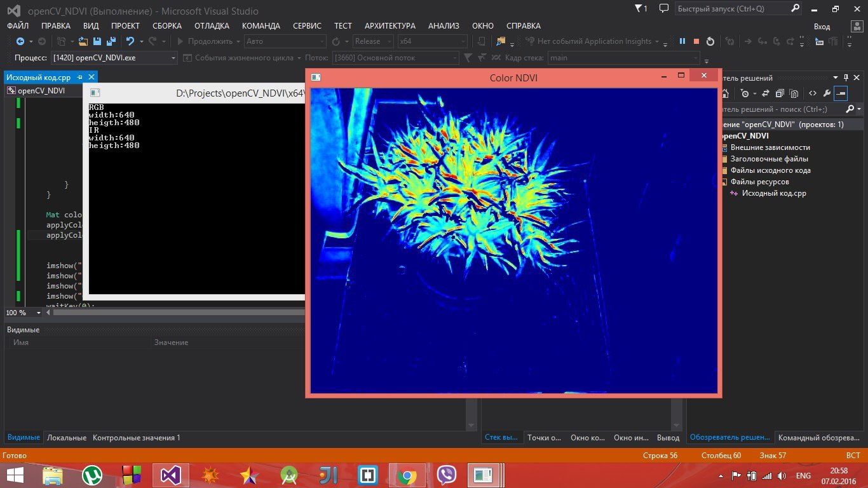Click the Navigate Backward arrow
This screenshot has height=488, width=868.
pos(20,41)
